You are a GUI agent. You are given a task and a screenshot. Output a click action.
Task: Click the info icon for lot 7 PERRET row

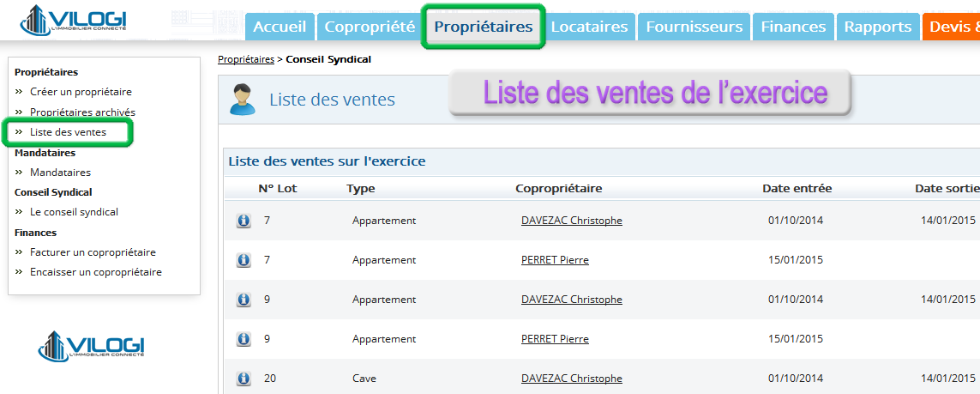click(243, 260)
